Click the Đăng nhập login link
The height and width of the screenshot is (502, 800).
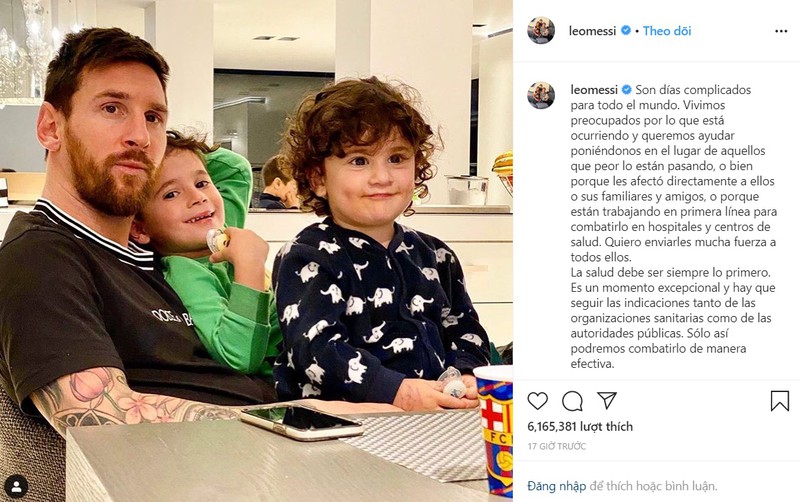tap(557, 486)
